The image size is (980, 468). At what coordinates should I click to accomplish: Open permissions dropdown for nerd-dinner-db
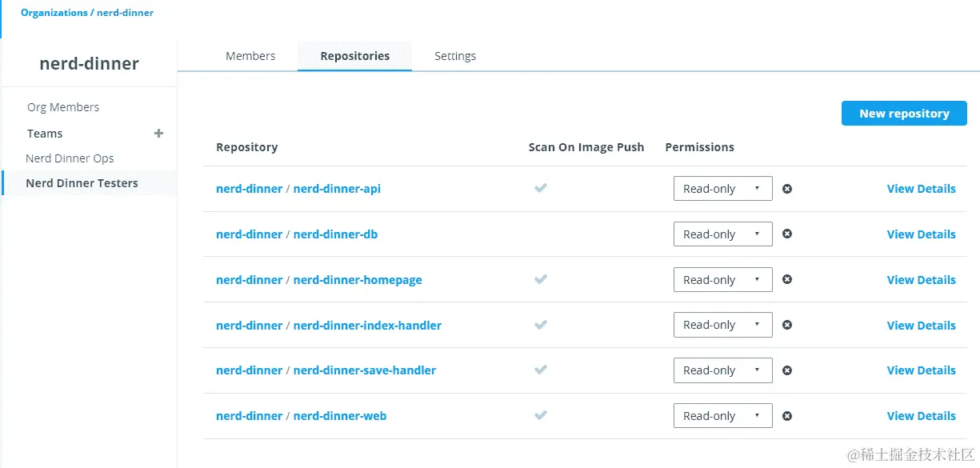tap(722, 234)
